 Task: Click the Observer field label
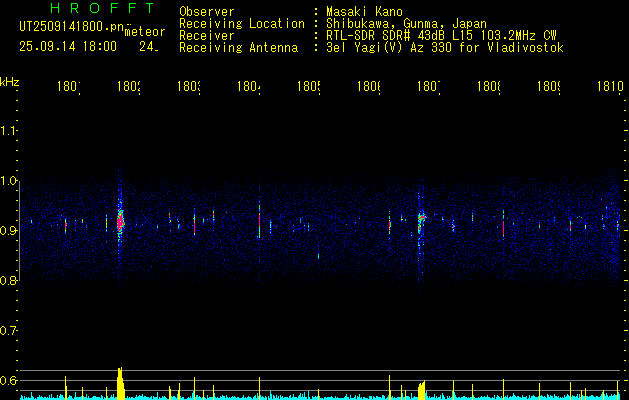[207, 12]
